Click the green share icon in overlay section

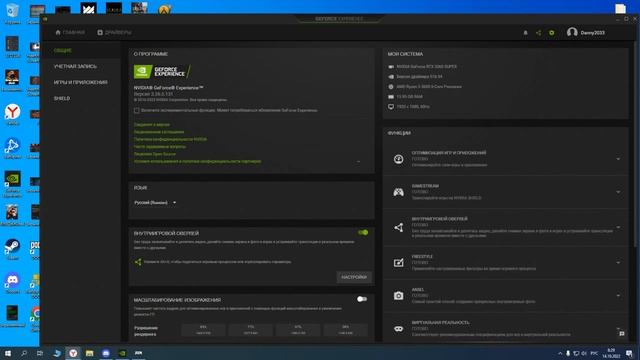point(138,262)
